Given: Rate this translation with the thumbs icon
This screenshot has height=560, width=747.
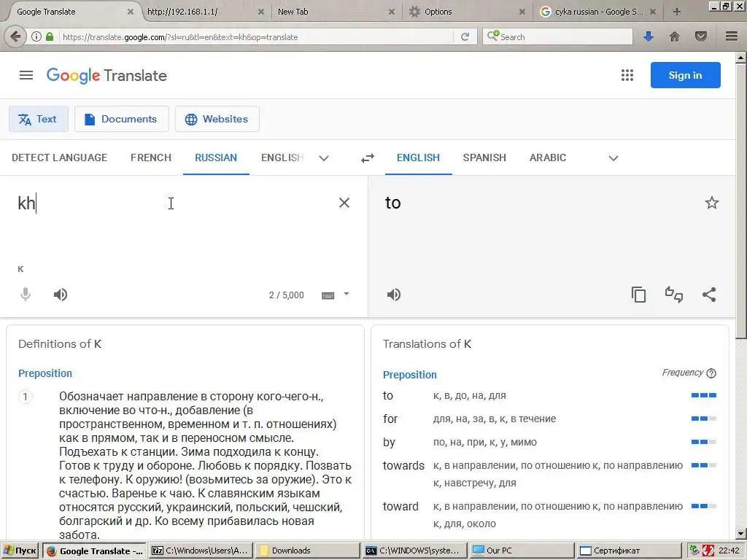Looking at the screenshot, I should coord(673,295).
